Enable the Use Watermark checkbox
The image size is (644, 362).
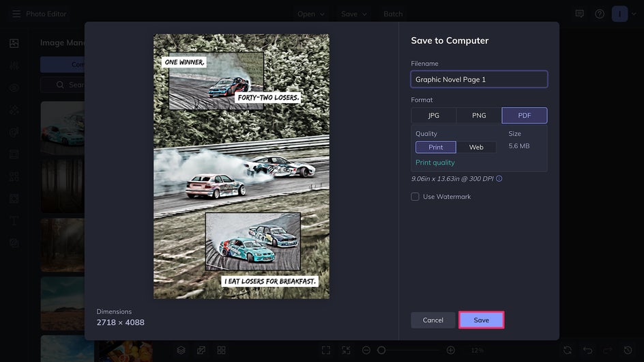pos(415,197)
